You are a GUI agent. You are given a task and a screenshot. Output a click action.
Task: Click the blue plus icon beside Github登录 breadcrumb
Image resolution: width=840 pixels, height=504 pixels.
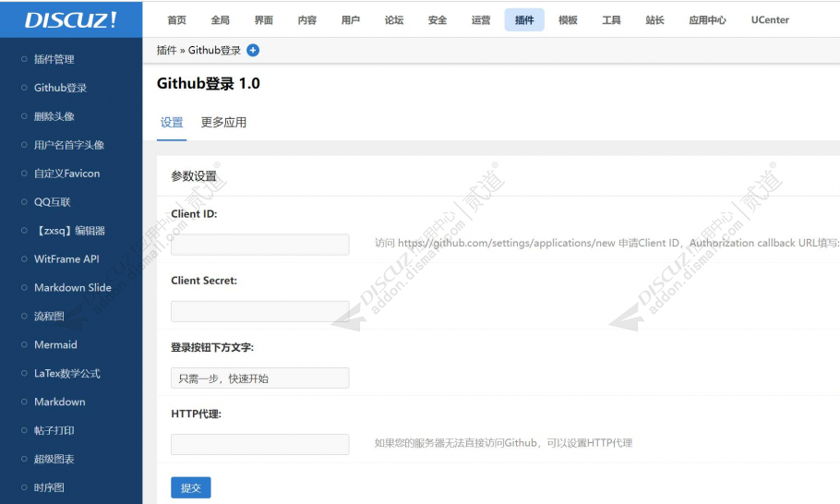pos(253,51)
